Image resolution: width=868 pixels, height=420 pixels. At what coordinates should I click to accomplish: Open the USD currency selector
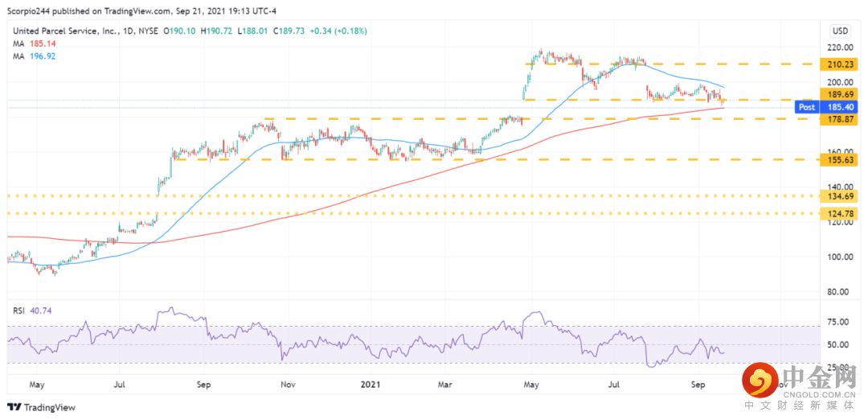point(840,31)
